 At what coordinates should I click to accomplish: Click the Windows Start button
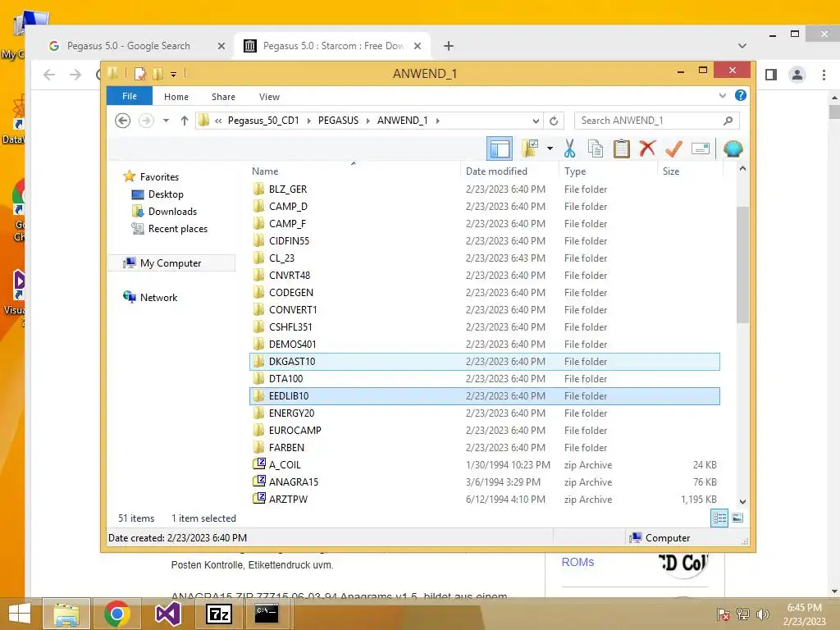pos(19,614)
